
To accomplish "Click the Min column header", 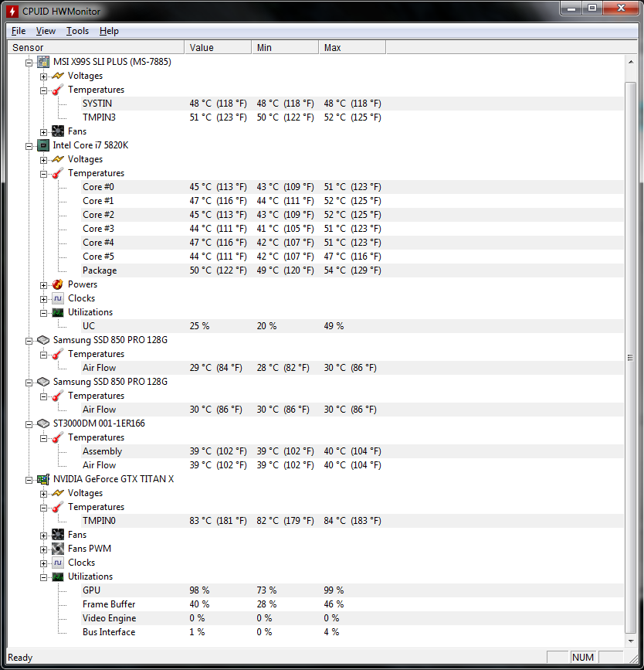I will [285, 47].
